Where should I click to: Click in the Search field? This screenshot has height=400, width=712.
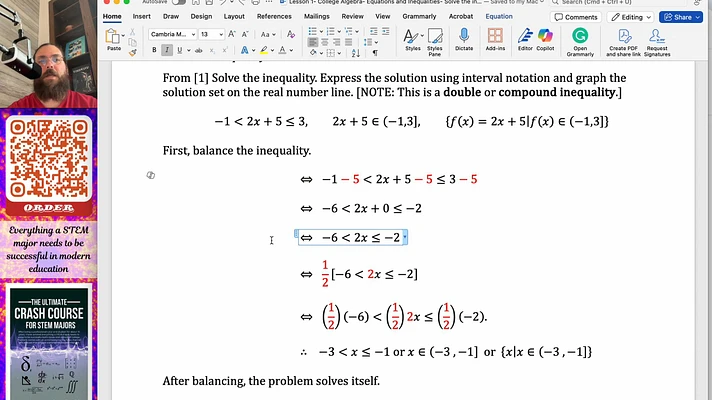(x=620, y=2)
